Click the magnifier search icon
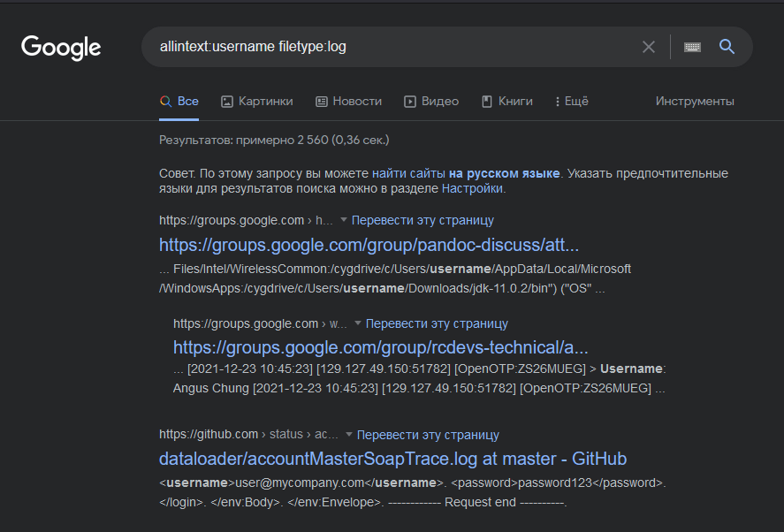This screenshot has width=784, height=532. [x=727, y=47]
